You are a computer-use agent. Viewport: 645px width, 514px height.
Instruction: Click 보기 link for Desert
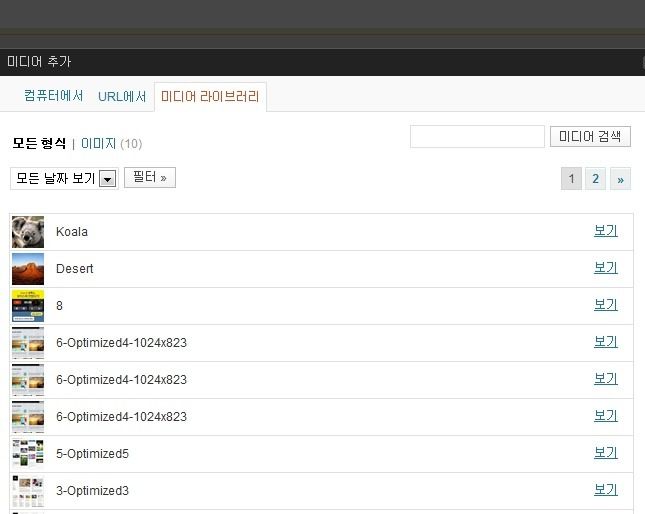pyautogui.click(x=606, y=268)
